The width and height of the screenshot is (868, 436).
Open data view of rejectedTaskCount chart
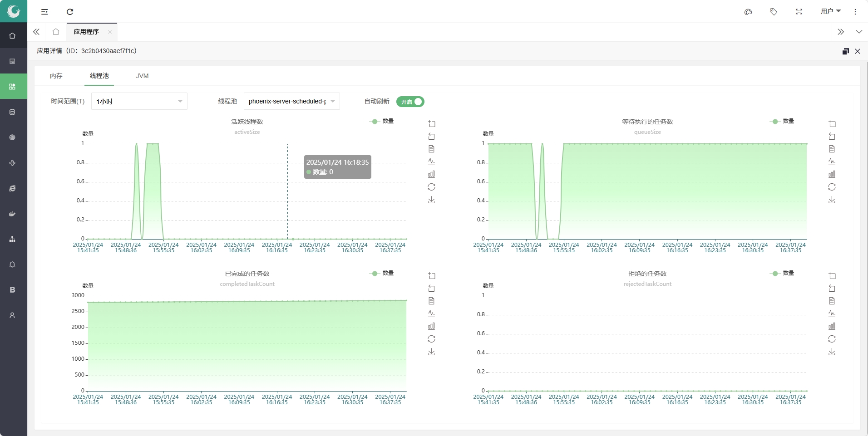[x=832, y=301]
